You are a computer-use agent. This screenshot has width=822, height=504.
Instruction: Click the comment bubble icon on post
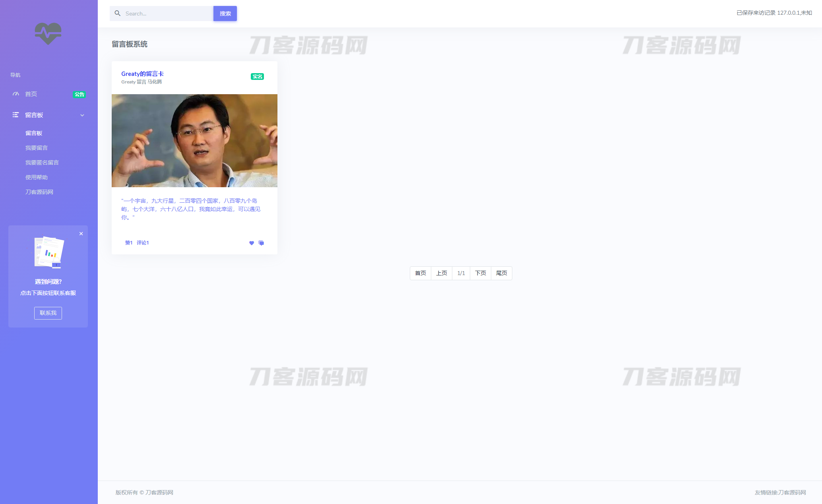coord(261,242)
